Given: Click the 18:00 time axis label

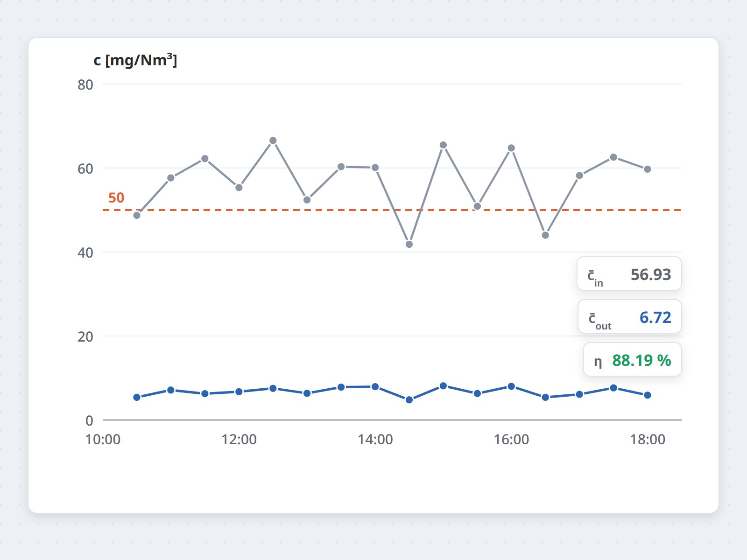Looking at the screenshot, I should click(x=648, y=440).
